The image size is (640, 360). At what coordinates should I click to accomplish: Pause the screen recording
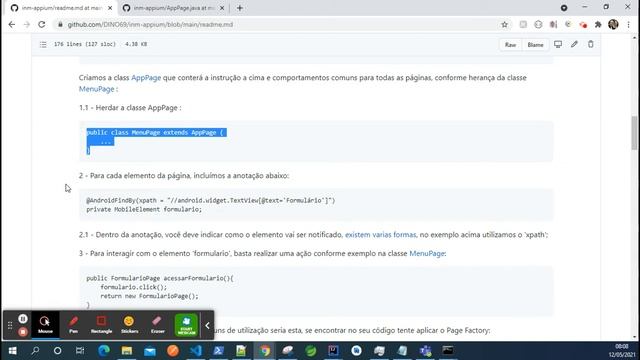point(23,318)
